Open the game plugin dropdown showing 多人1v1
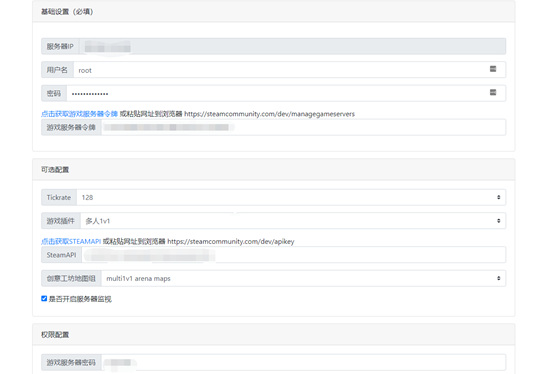554x374 pixels. click(x=293, y=221)
